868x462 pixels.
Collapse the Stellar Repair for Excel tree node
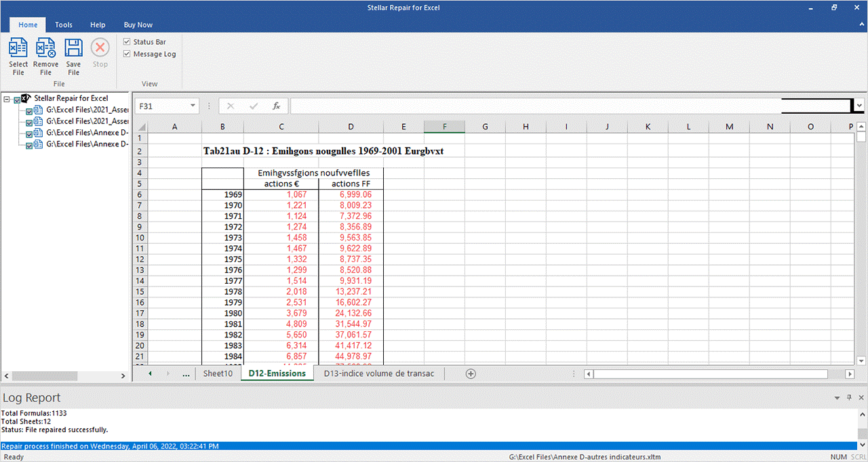coord(7,99)
